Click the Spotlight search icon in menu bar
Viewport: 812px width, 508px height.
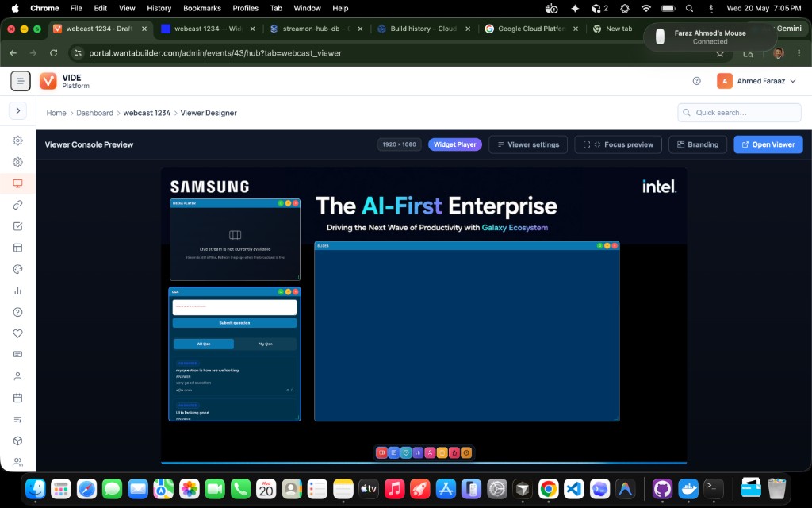point(689,8)
